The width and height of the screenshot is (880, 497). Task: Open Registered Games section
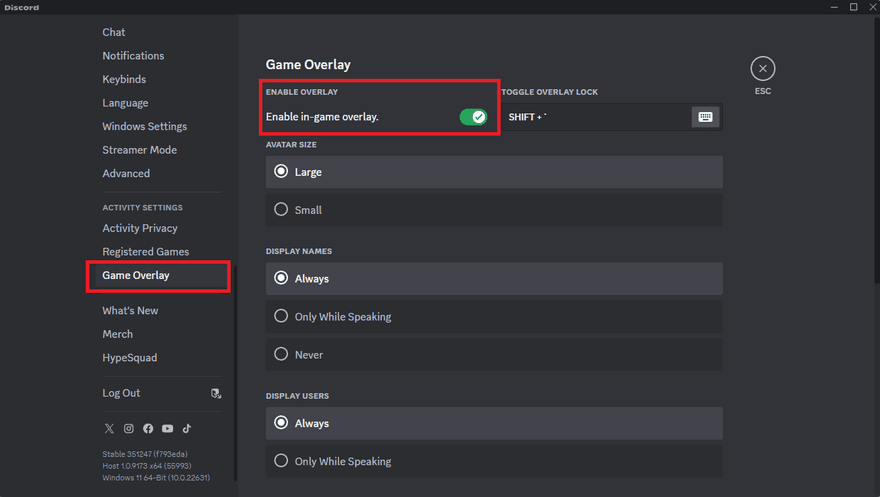tap(145, 252)
